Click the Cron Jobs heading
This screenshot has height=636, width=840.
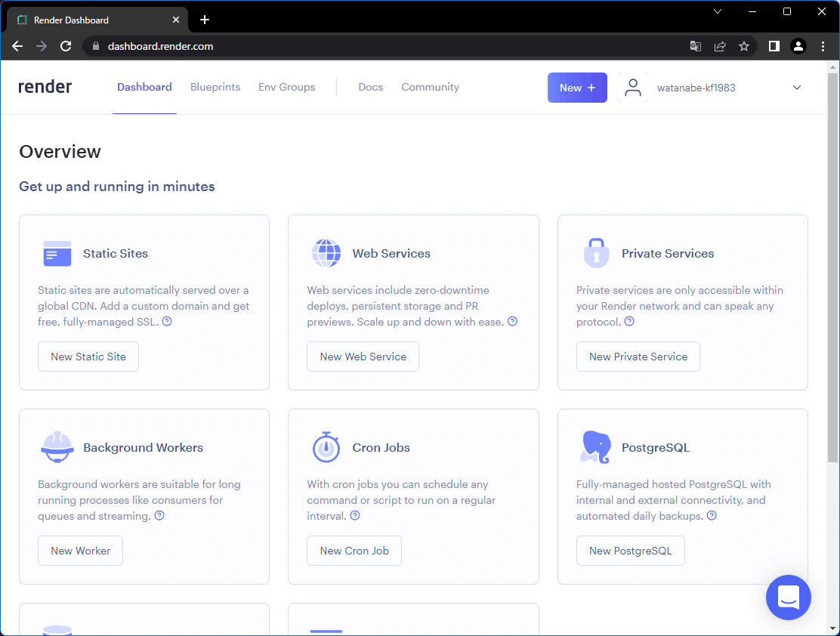(381, 447)
